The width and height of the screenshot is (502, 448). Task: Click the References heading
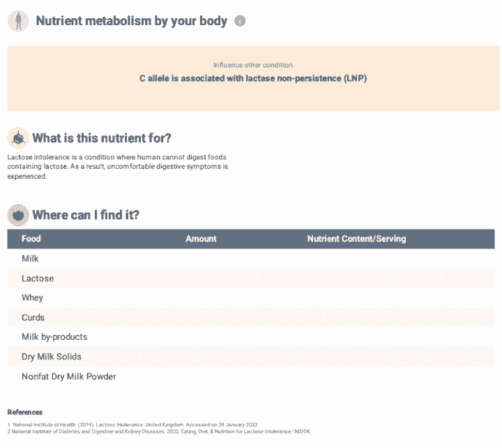coord(25,412)
